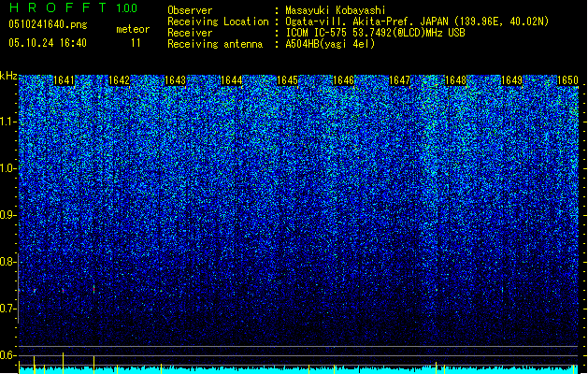Click the 1641 time marker

(x=65, y=80)
